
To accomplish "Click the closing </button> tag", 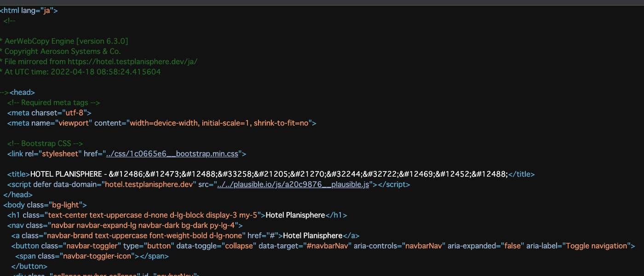I will [29, 266].
